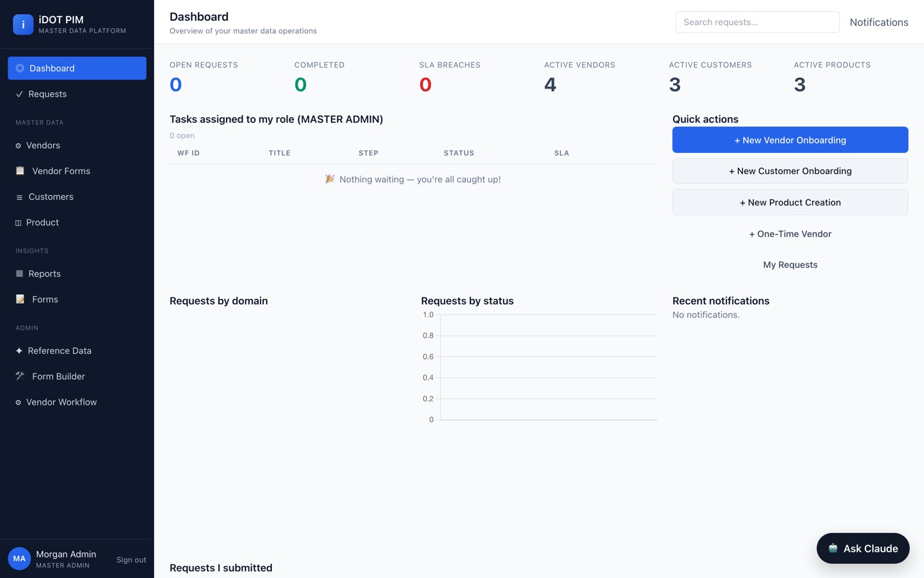Click New Customer Onboarding button

790,171
